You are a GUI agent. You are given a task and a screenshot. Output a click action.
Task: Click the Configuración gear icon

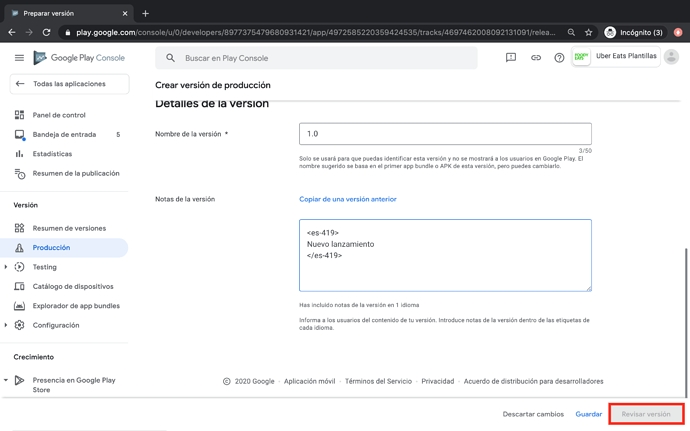click(19, 325)
